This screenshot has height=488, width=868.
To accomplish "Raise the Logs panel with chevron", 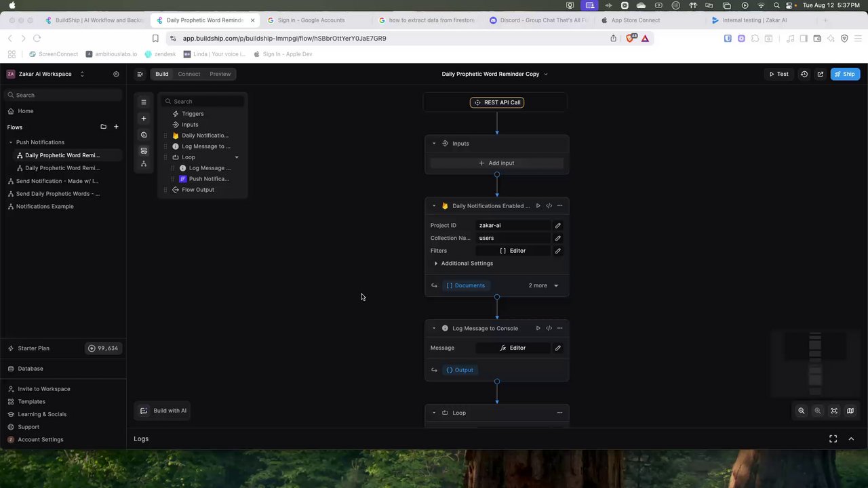I will point(851,439).
